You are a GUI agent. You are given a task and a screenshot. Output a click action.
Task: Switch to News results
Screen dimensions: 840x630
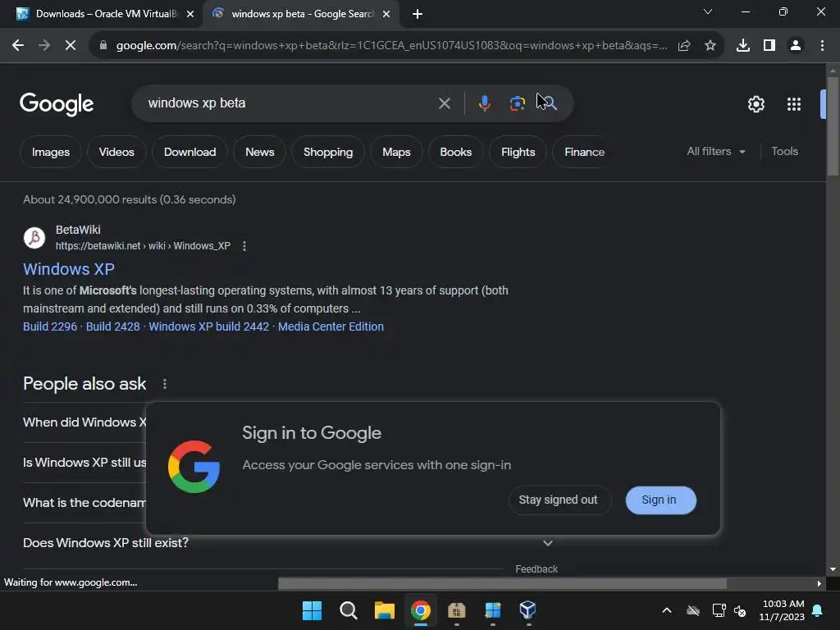260,152
